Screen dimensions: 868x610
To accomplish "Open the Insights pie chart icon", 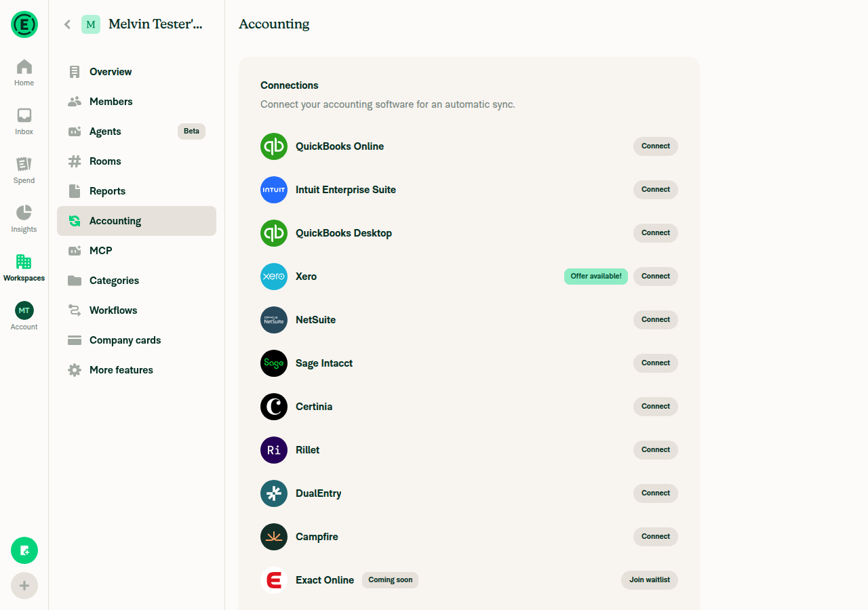I will 24,213.
